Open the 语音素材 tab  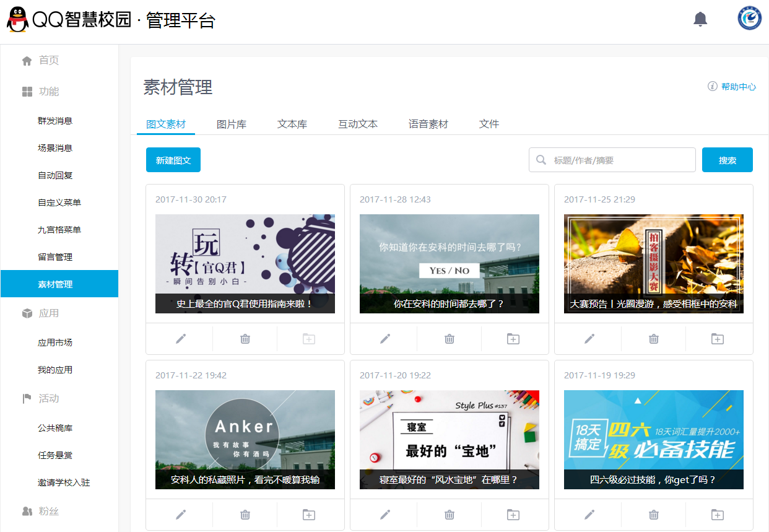[428, 124]
